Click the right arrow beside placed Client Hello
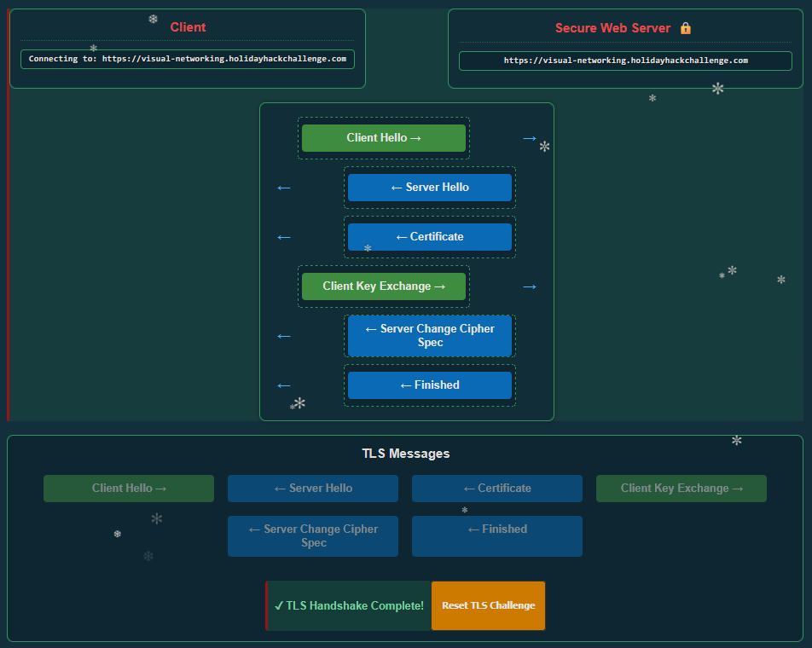 tap(530, 138)
